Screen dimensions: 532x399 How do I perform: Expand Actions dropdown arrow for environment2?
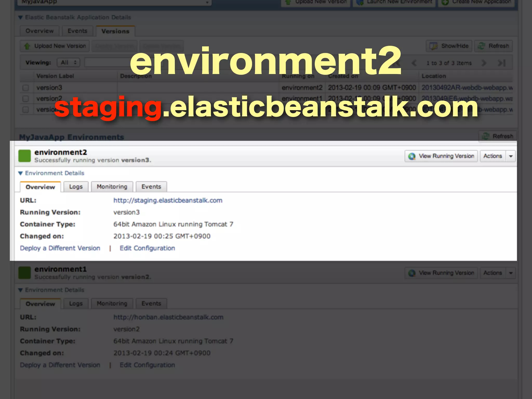tap(511, 156)
